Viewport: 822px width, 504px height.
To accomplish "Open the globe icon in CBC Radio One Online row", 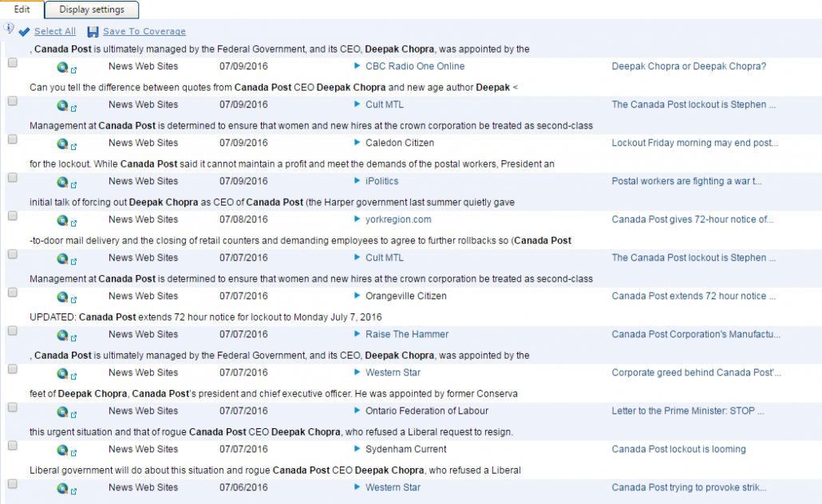I will 62,67.
